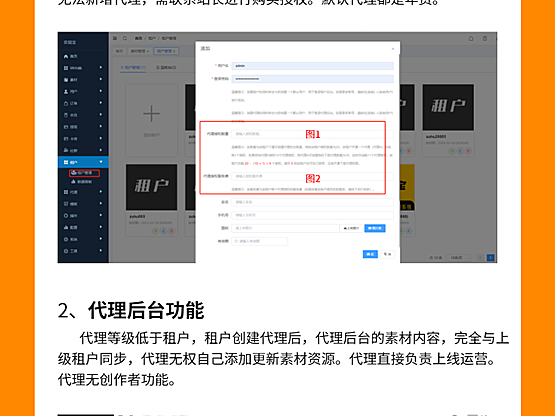
Task: Click green circle icon on zuhu003 card
Action: point(155,231)
